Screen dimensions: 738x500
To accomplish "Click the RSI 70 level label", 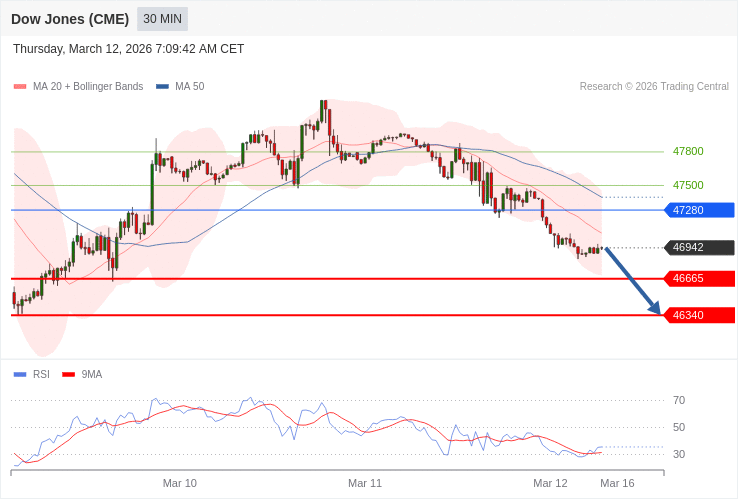I will coord(679,401).
